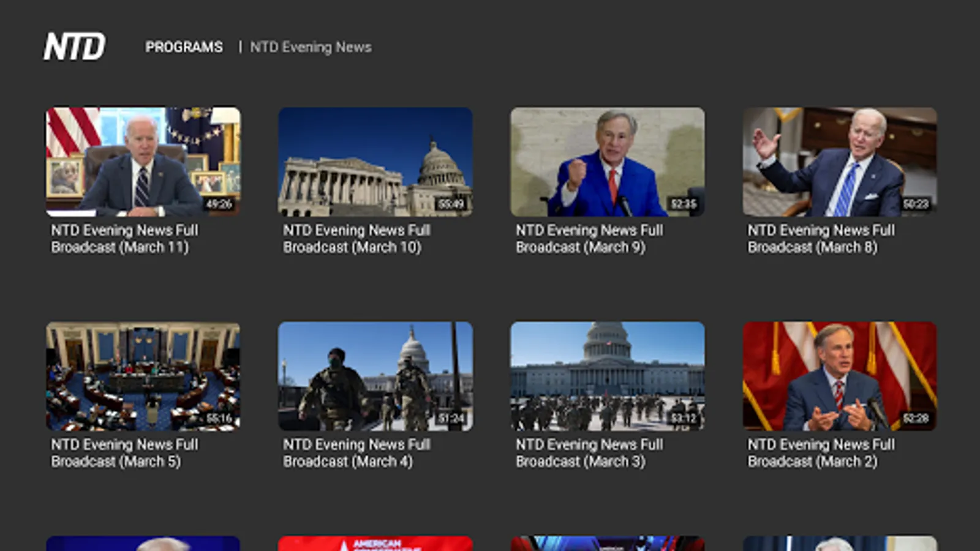Open the PROGRAMS menu item

click(184, 47)
